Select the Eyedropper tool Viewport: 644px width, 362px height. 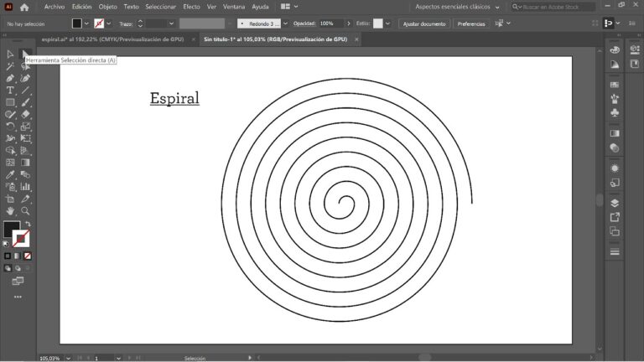coord(10,174)
